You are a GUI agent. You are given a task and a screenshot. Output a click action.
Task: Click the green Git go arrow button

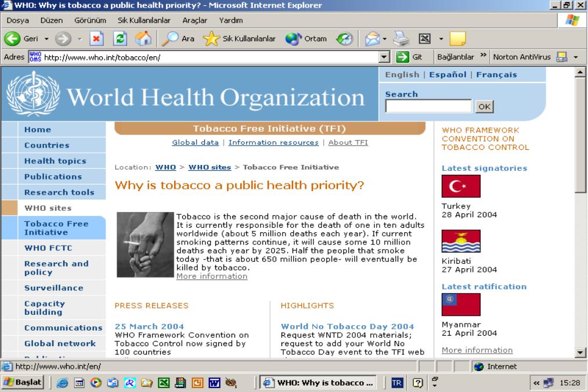click(402, 57)
